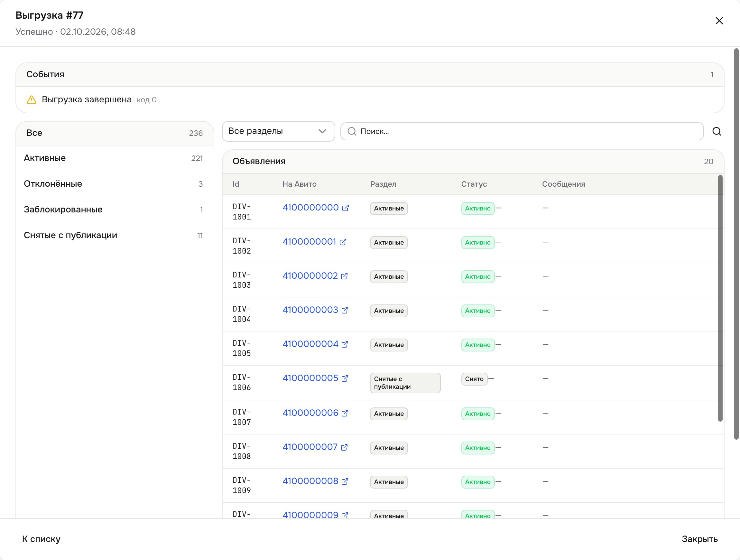This screenshot has height=560, width=740.
Task: Close the dialog with the X icon
Action: (x=719, y=21)
